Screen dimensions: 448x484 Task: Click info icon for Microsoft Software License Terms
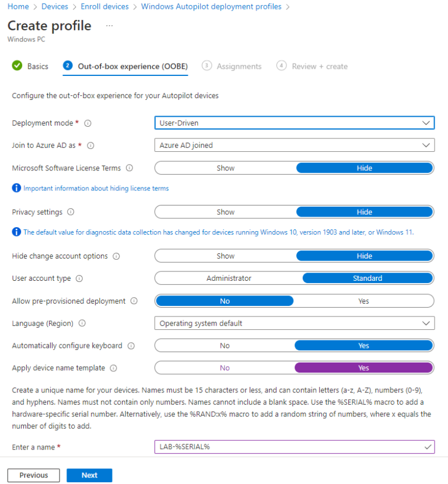pos(129,168)
